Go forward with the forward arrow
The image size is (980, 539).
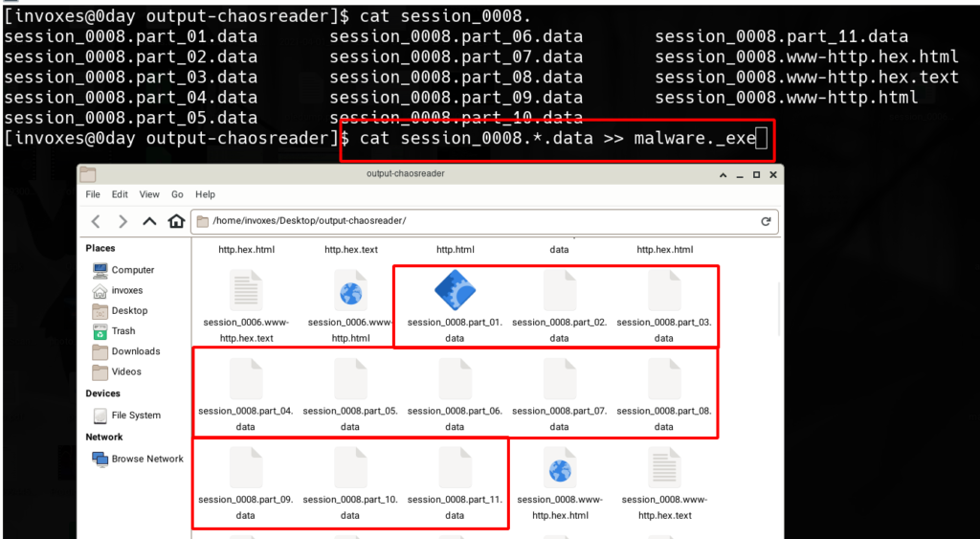click(123, 221)
